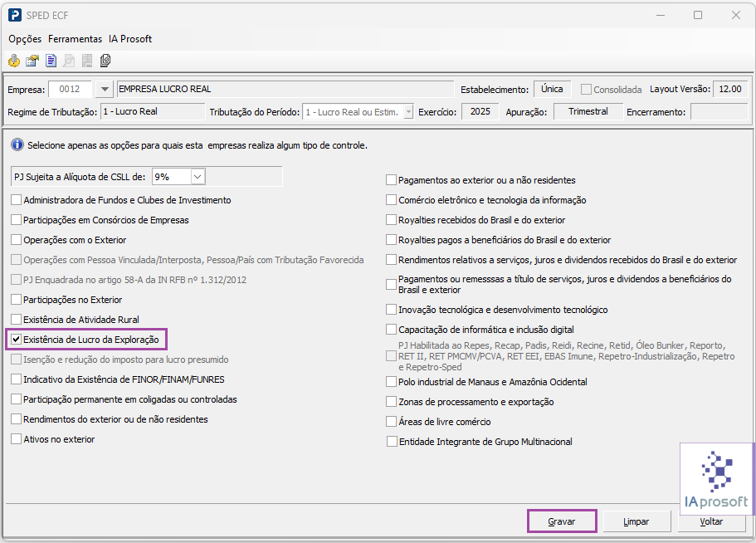This screenshot has height=543, width=756.
Task: Enable Operações com o Exterior checkbox
Action: point(17,240)
